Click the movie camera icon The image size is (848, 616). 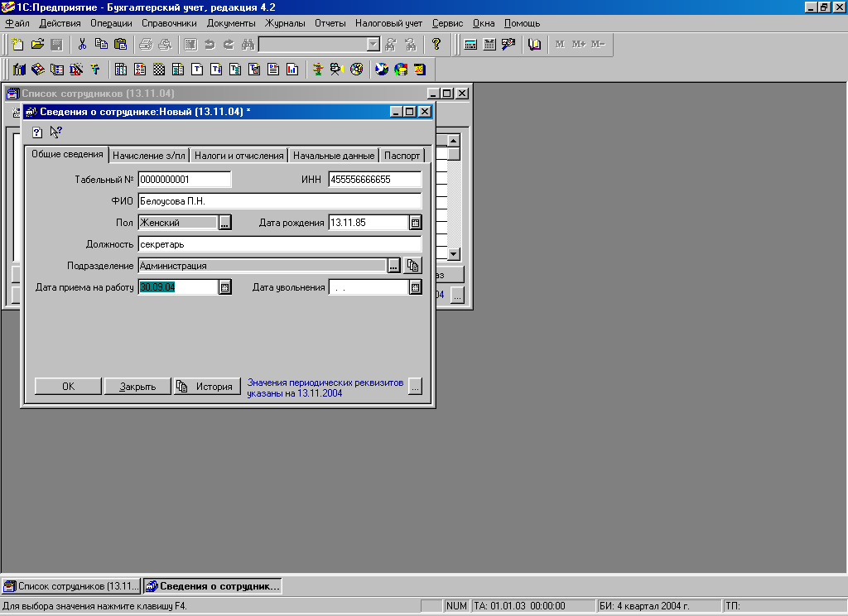pyautogui.click(x=336, y=70)
